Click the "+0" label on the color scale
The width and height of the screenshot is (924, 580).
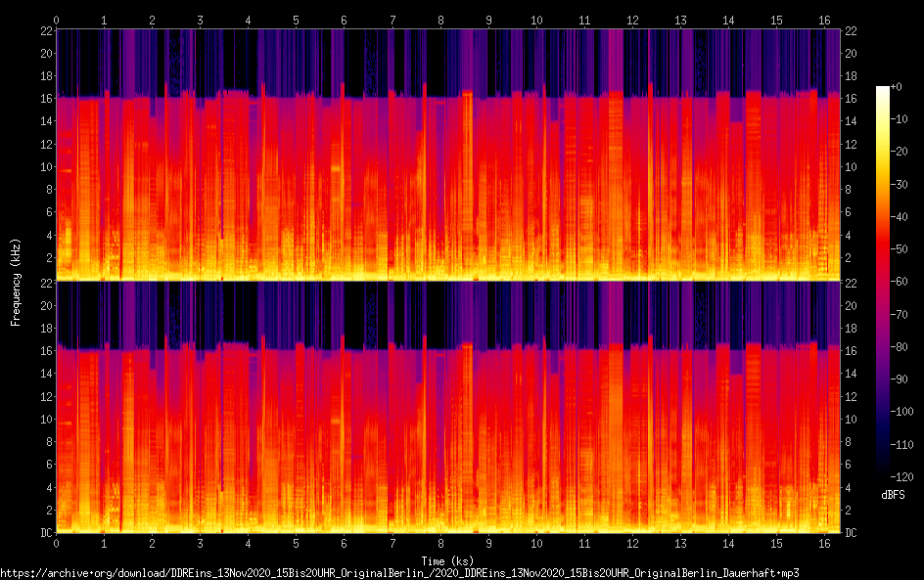click(896, 86)
